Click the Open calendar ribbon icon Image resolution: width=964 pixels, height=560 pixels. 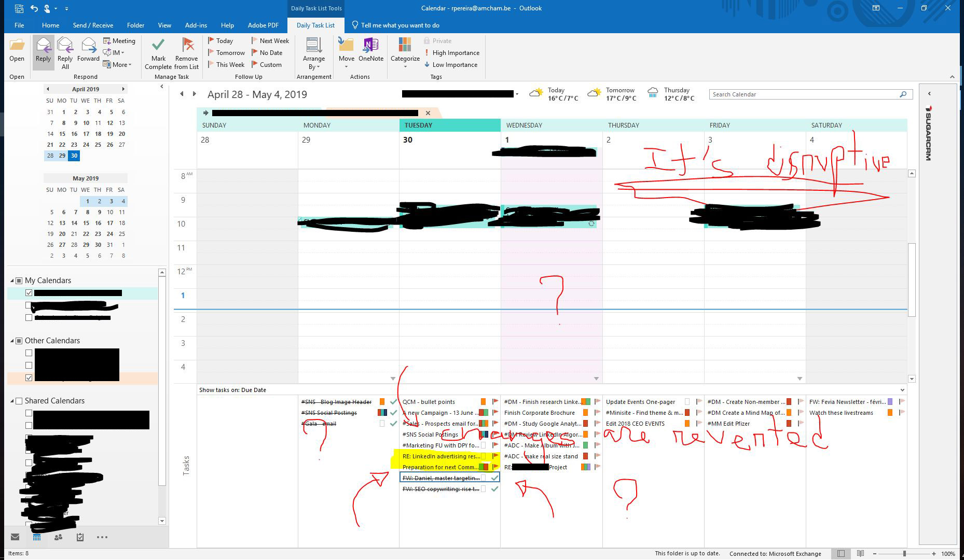tap(17, 50)
